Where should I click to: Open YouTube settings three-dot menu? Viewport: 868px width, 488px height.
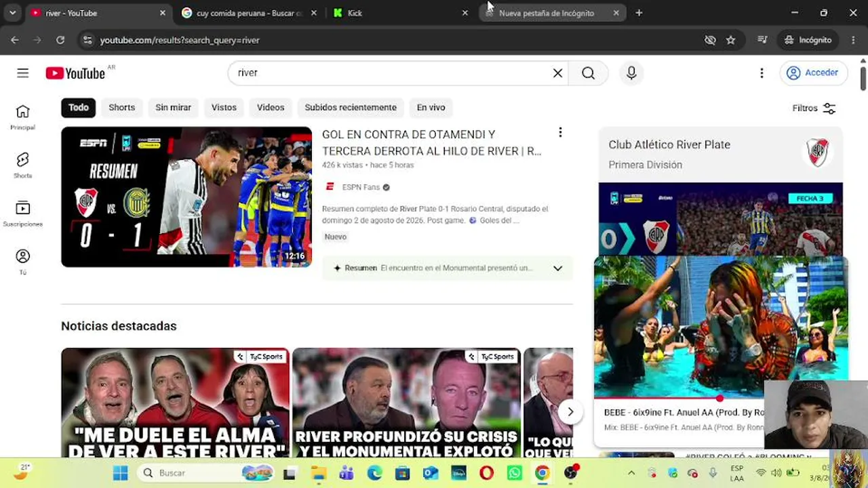[x=762, y=73]
